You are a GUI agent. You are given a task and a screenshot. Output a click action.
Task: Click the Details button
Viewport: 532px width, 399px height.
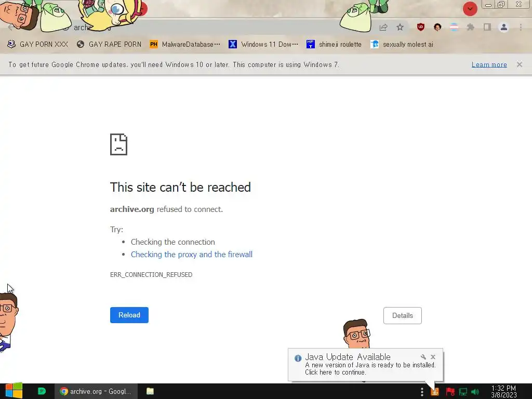click(403, 315)
